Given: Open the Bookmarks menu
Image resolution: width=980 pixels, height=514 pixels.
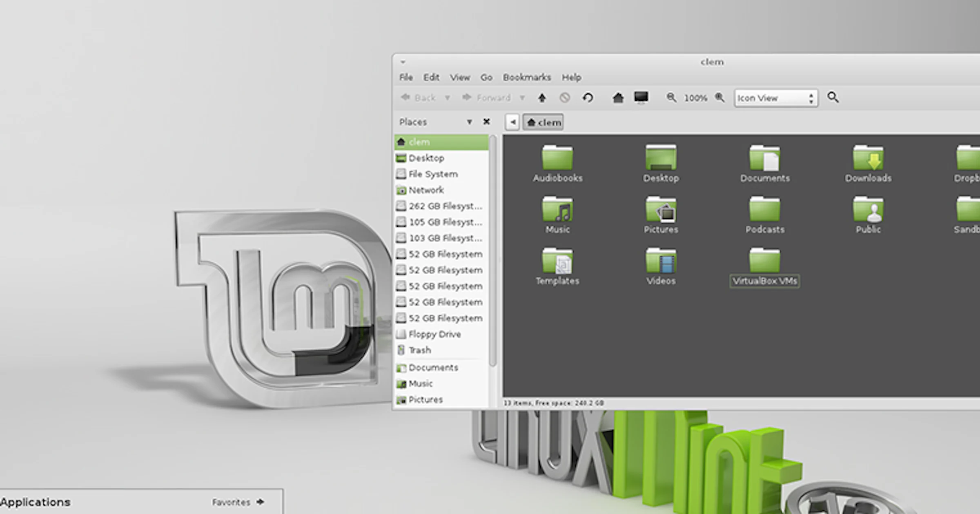Looking at the screenshot, I should pyautogui.click(x=527, y=77).
